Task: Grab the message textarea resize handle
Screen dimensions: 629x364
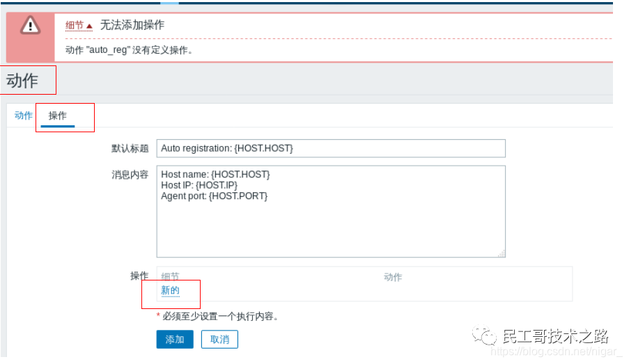Action: click(x=502, y=253)
